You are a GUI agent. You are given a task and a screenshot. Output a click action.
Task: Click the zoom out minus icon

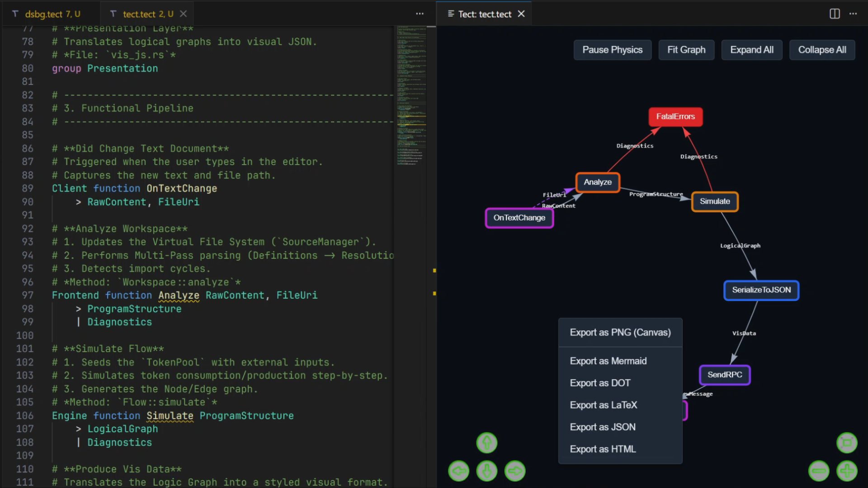click(x=820, y=471)
